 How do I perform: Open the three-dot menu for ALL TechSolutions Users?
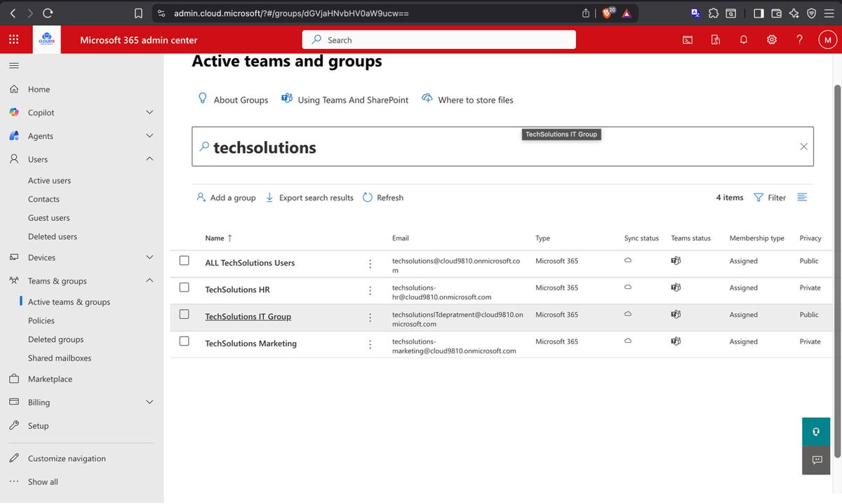(x=370, y=264)
